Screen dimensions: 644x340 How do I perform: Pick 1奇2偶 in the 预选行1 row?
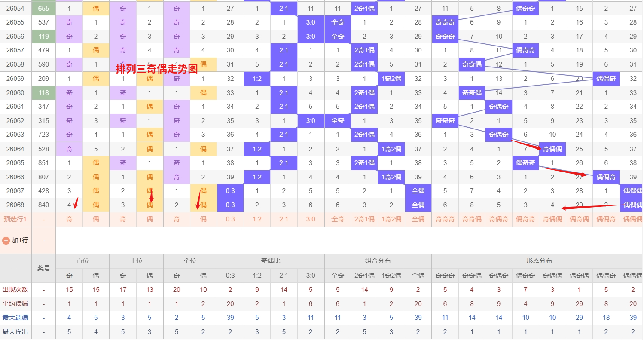(391, 219)
